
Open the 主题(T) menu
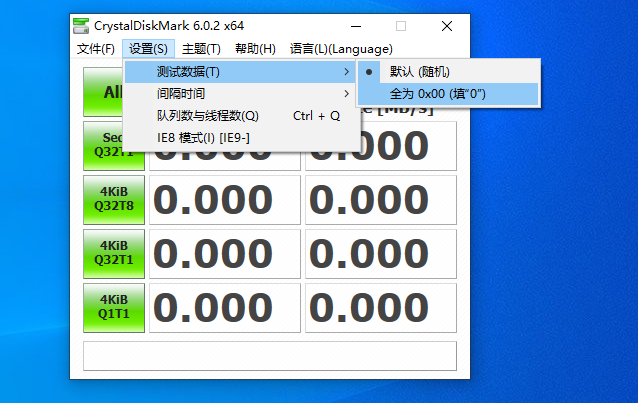click(201, 49)
